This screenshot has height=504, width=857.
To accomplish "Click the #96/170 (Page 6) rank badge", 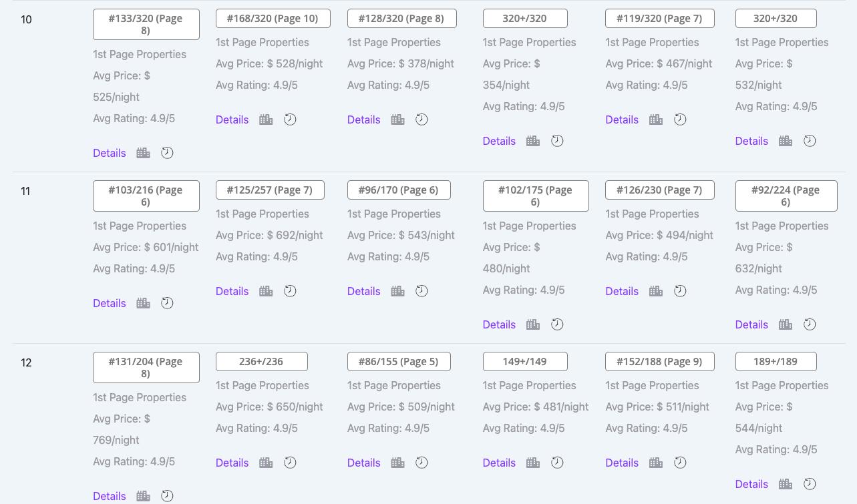I will click(x=399, y=190).
